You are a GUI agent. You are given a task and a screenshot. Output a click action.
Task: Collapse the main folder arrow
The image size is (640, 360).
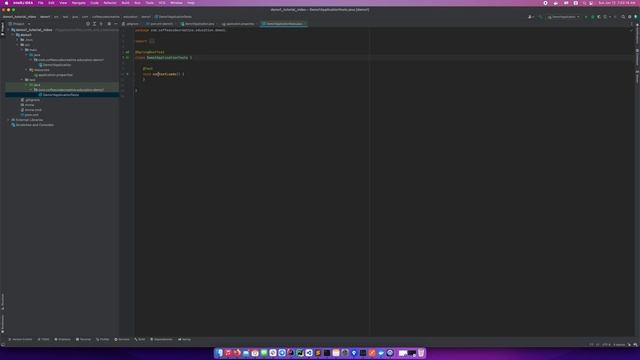pyautogui.click(x=22, y=50)
